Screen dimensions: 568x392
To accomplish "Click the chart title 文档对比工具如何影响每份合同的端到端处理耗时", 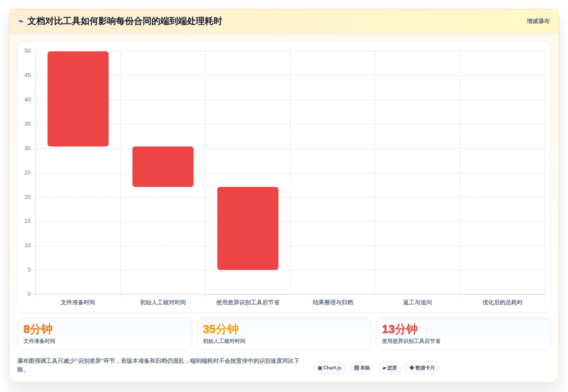I will tap(124, 21).
